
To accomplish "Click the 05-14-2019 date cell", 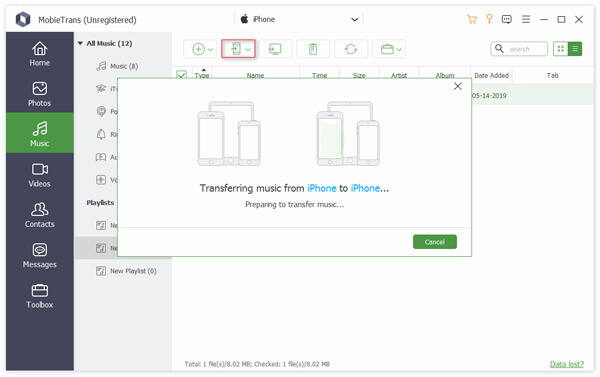I will (x=489, y=96).
